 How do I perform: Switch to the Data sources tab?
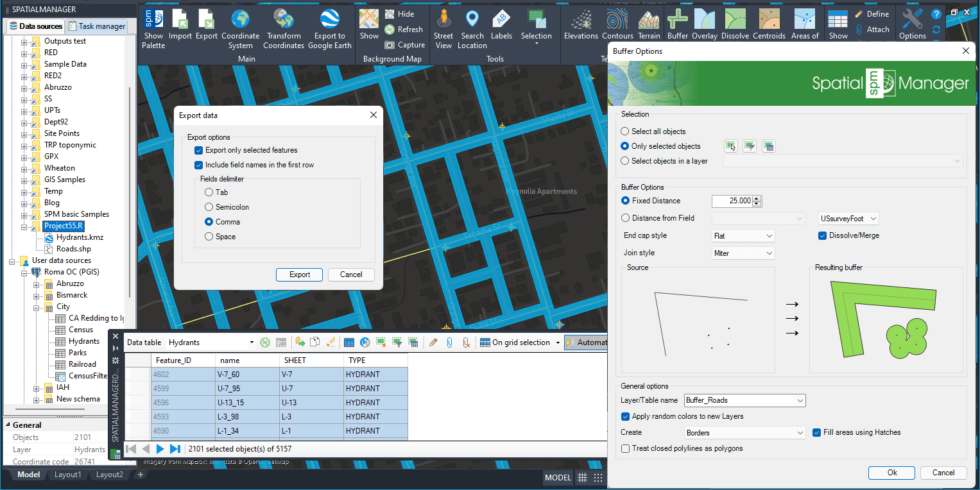point(36,26)
